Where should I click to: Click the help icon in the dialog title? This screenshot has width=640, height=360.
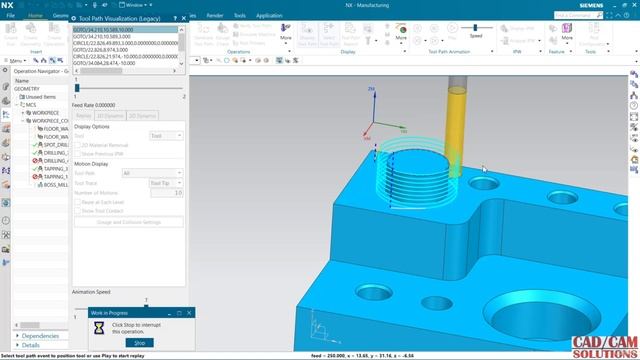coord(175,18)
